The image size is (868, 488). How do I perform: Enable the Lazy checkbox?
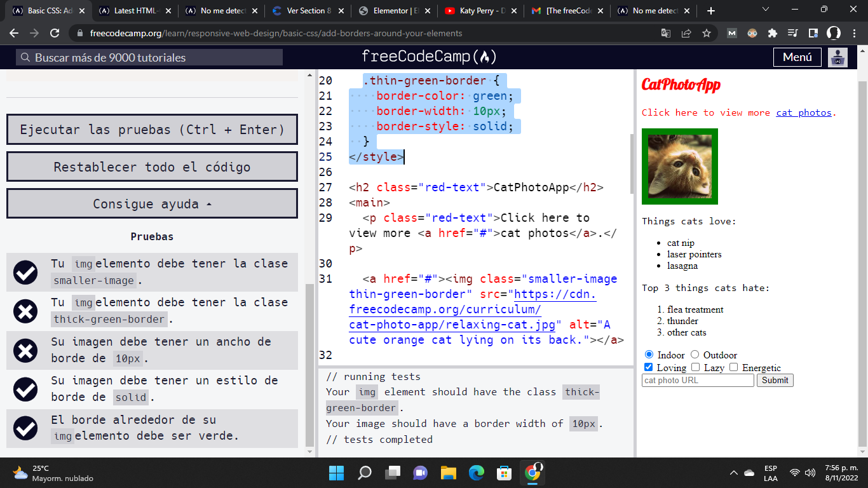point(696,367)
